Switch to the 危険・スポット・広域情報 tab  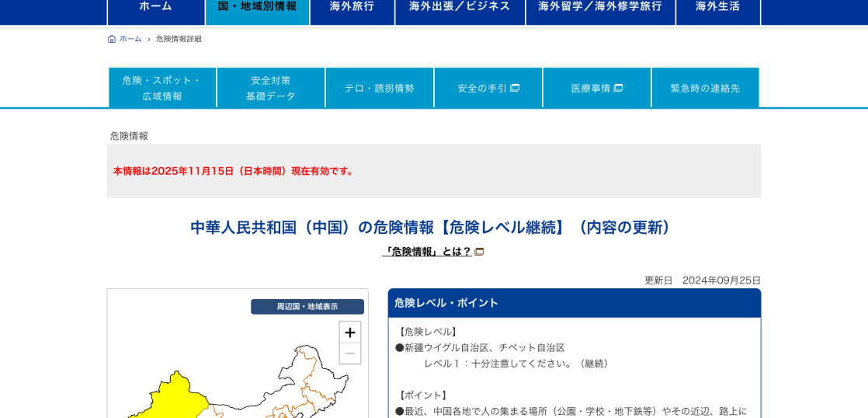[162, 88]
